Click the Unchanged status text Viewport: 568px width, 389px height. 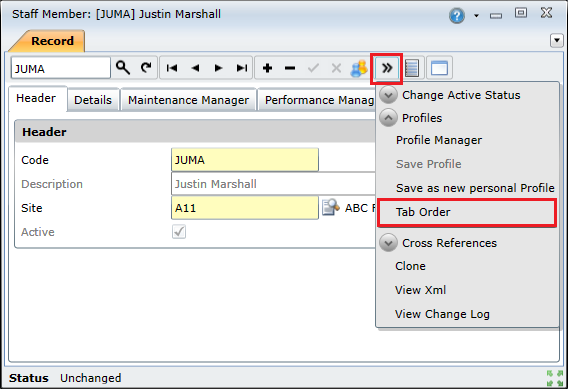click(91, 378)
